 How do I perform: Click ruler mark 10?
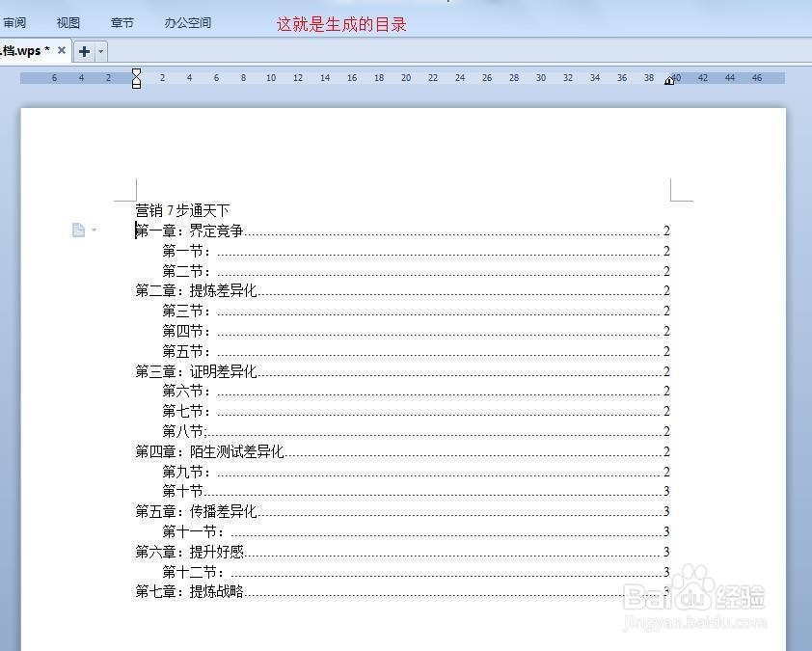(x=271, y=78)
